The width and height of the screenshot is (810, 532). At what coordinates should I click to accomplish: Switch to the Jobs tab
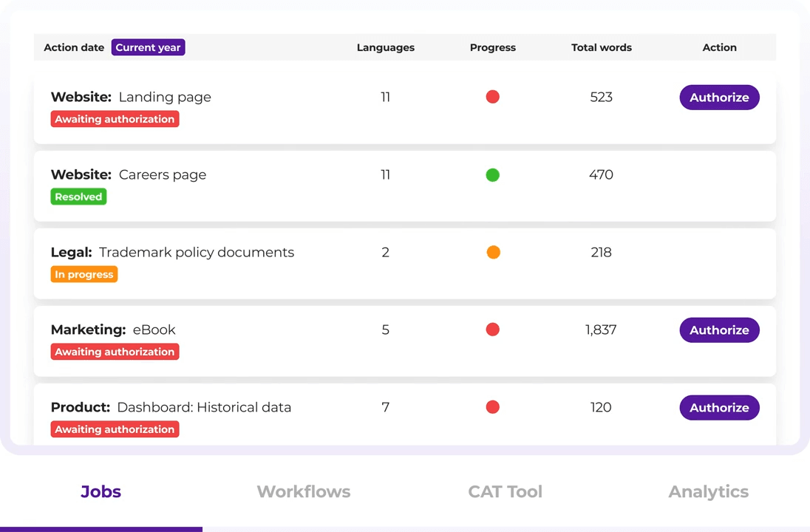tap(101, 492)
